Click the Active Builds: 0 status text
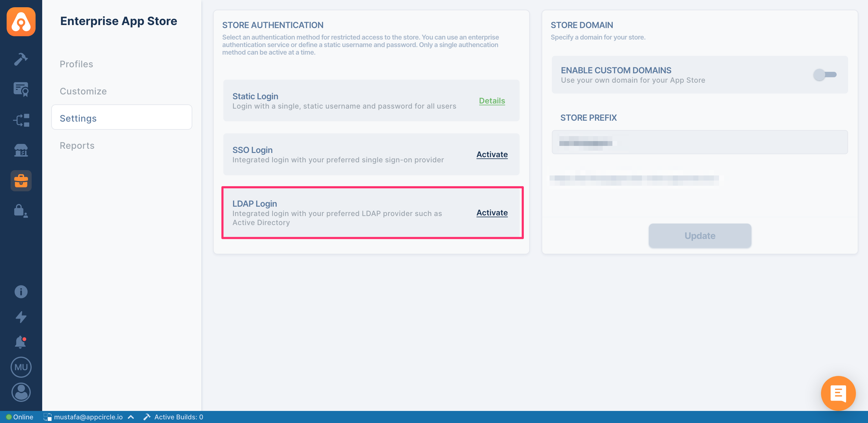Screen dimensions: 868x423 tap(179, 417)
